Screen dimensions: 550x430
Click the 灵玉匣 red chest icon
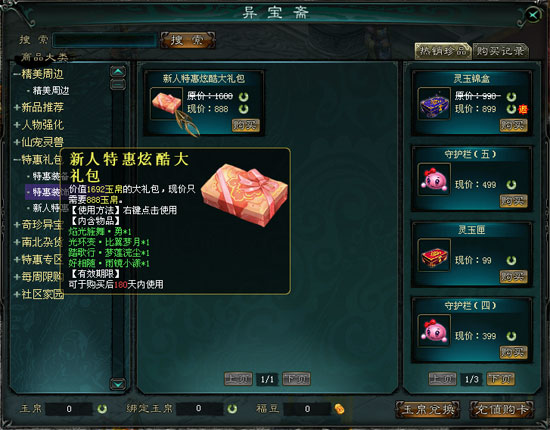434,255
